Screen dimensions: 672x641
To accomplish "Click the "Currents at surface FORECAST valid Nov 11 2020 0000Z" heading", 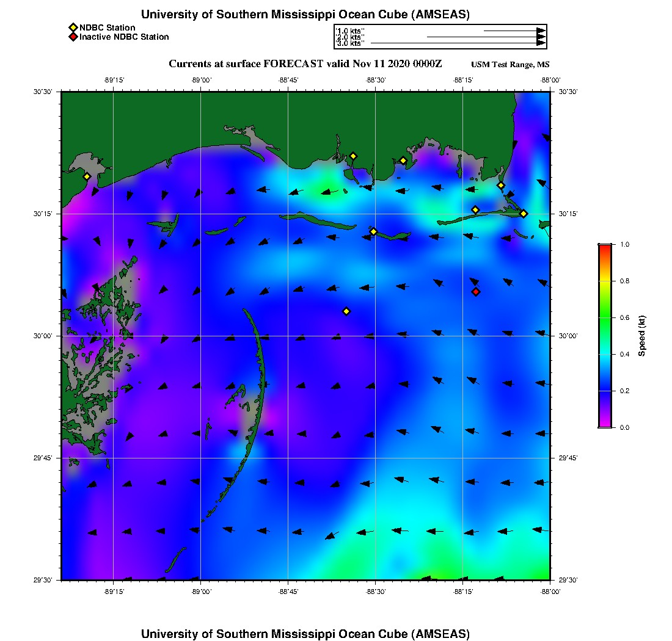I will point(305,64).
